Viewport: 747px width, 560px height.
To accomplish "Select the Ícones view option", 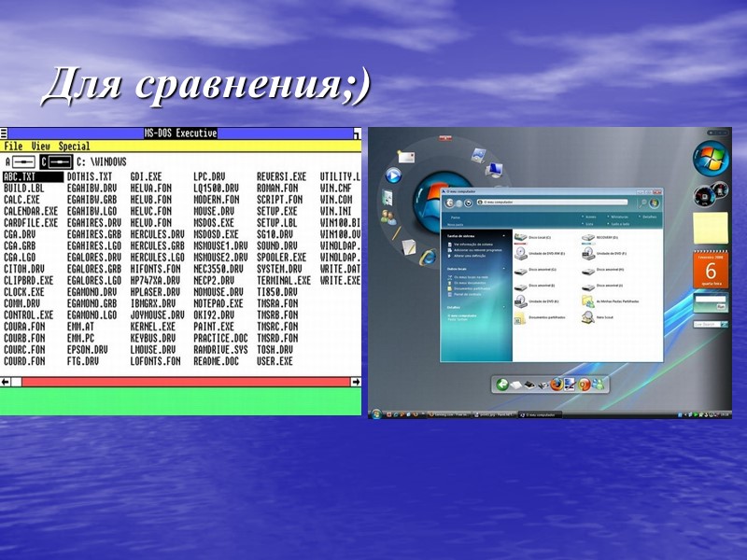I will pyautogui.click(x=589, y=217).
